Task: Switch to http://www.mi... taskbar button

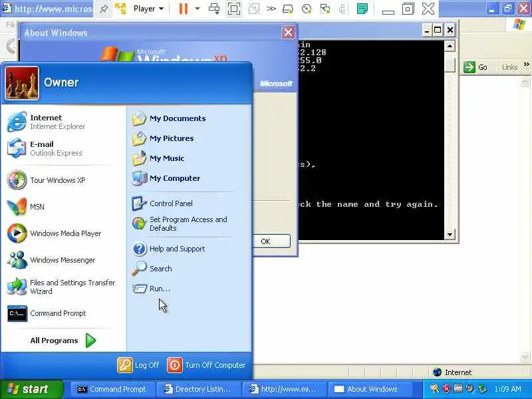Action: 284,389
